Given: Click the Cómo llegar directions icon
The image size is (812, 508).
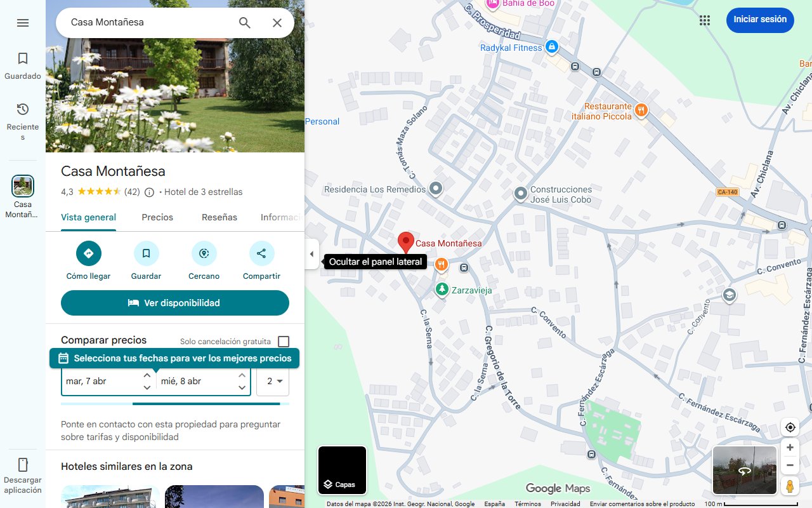Looking at the screenshot, I should tap(89, 253).
